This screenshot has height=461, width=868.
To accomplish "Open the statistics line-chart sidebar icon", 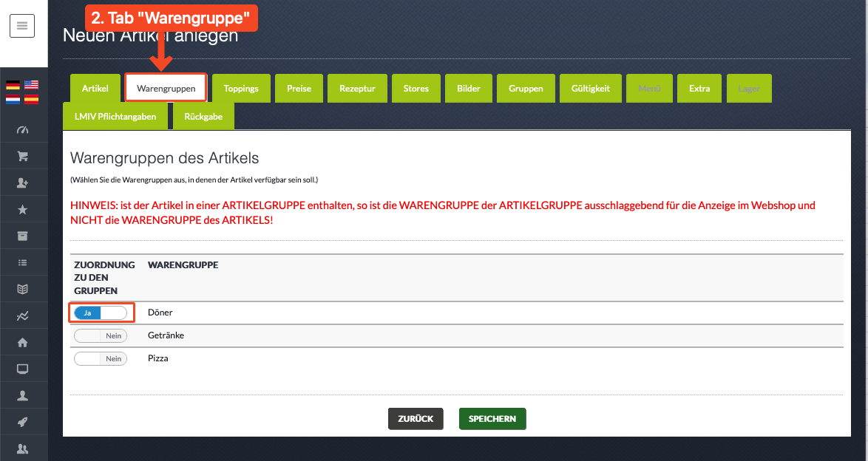I will 23,316.
